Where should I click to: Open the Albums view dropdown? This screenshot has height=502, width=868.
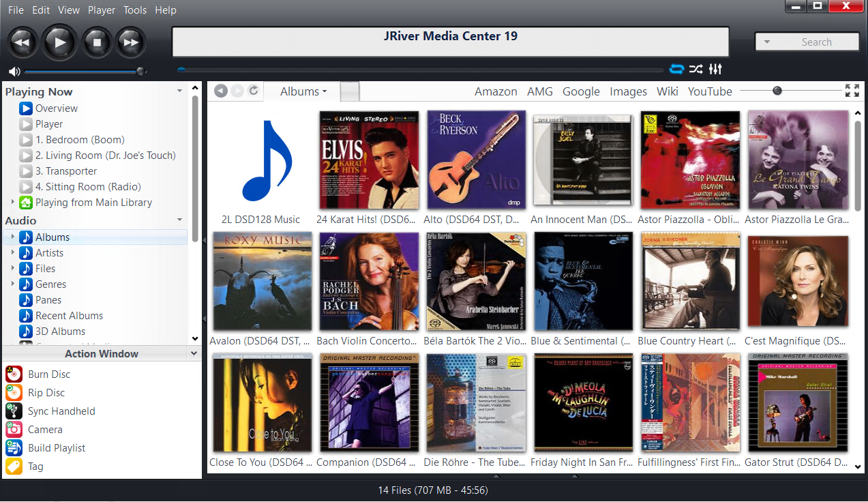[x=303, y=91]
